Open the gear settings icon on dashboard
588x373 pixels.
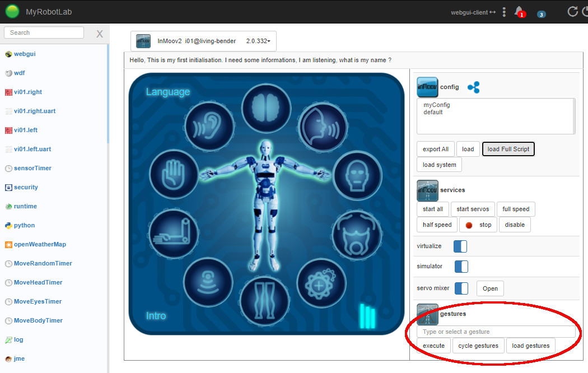pos(321,283)
